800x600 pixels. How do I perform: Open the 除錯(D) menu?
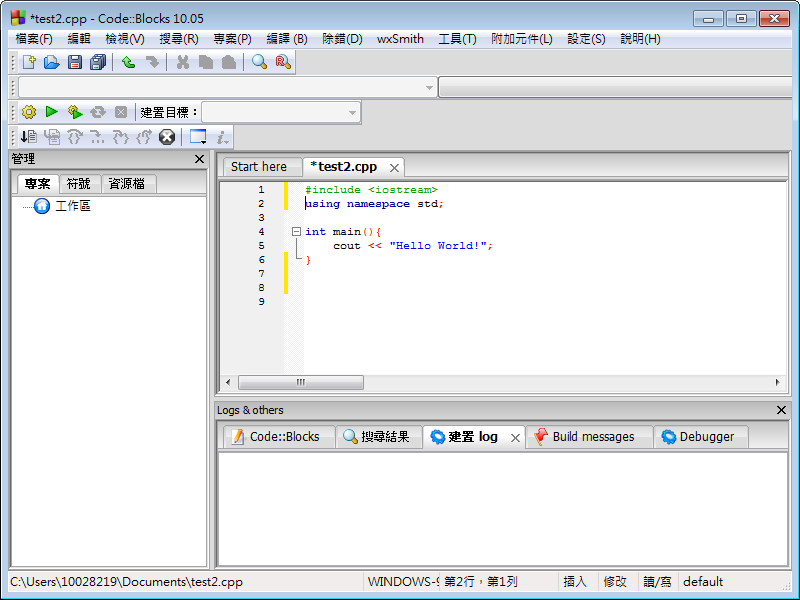(x=342, y=39)
